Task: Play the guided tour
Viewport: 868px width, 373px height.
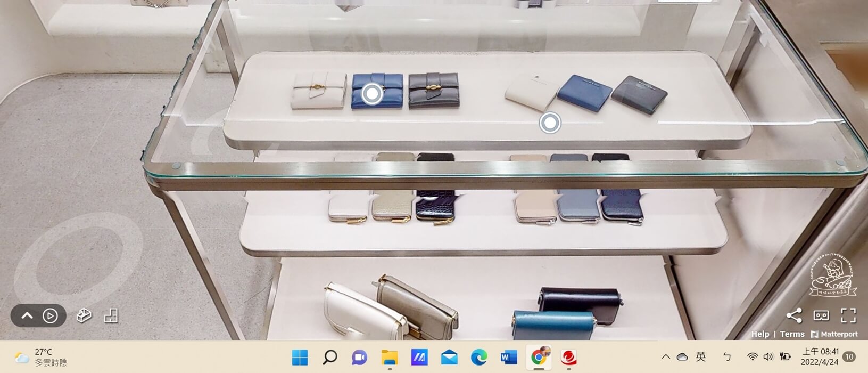Action: coord(50,315)
